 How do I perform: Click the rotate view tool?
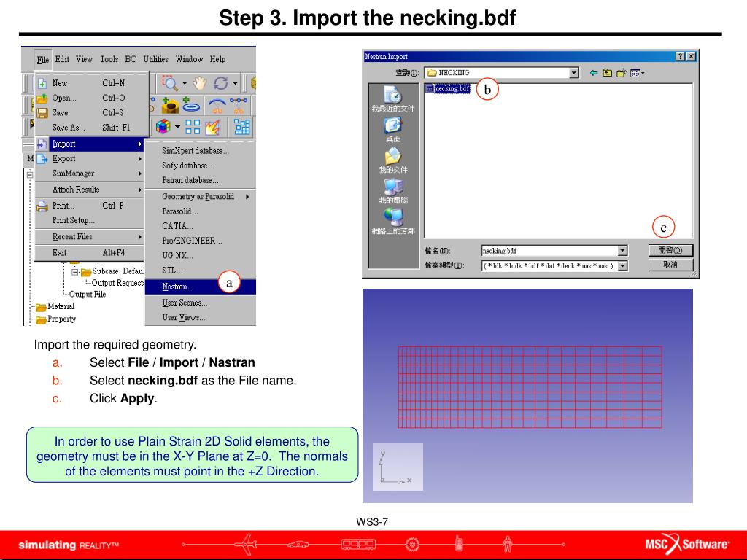click(220, 83)
